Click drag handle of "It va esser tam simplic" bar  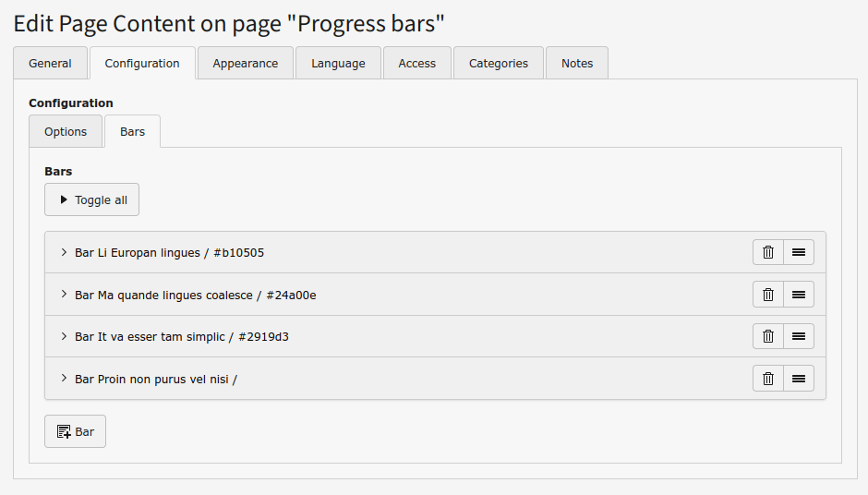(x=799, y=336)
